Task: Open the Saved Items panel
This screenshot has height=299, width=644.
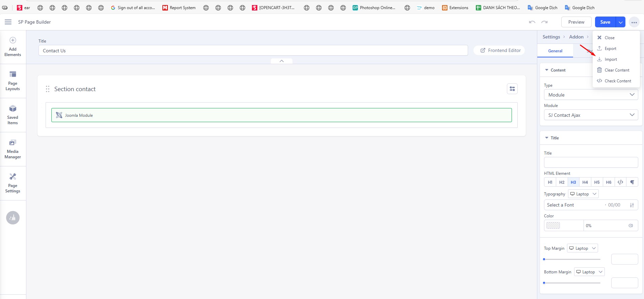Action: click(13, 115)
